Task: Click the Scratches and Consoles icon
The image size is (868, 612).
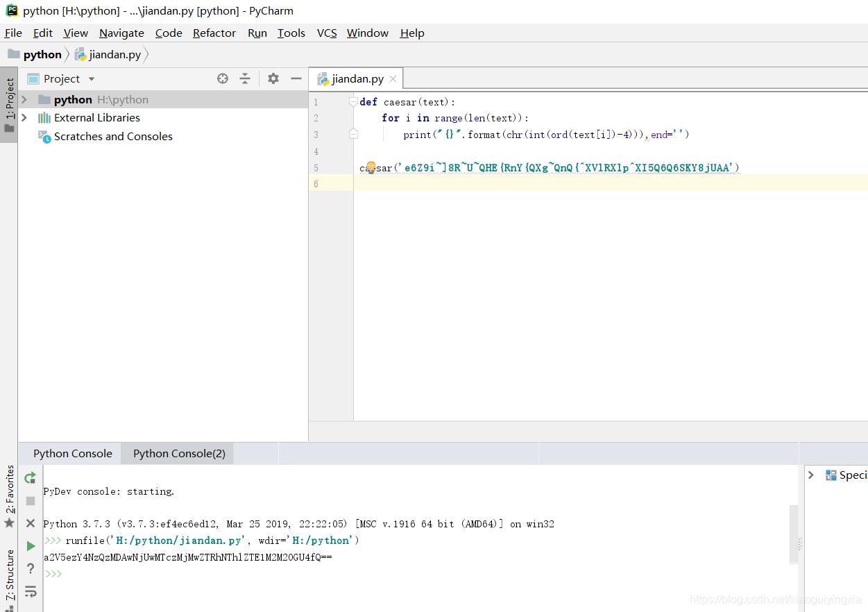Action: pos(44,136)
